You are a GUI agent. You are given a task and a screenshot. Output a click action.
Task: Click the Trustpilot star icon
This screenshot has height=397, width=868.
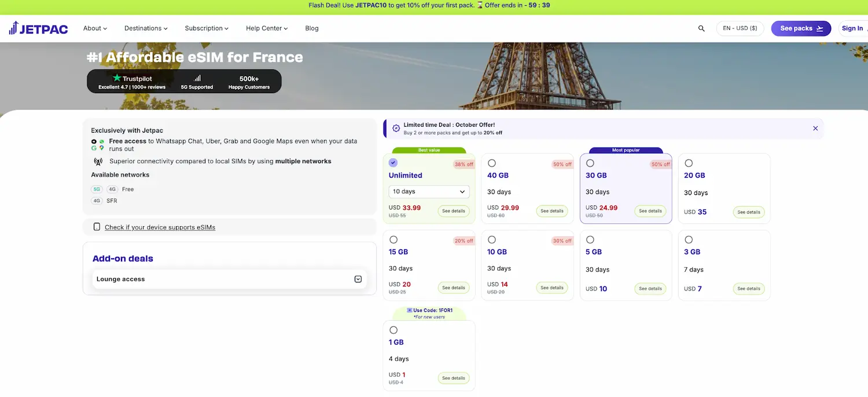point(116,79)
